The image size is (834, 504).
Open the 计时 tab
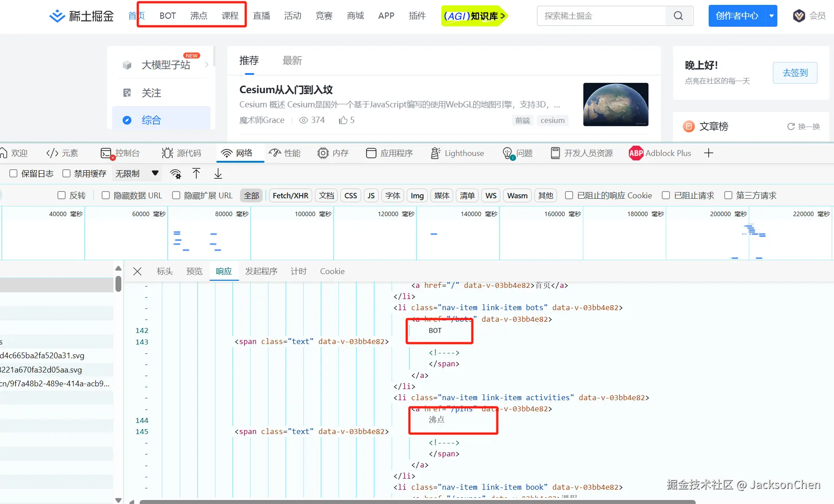(298, 271)
